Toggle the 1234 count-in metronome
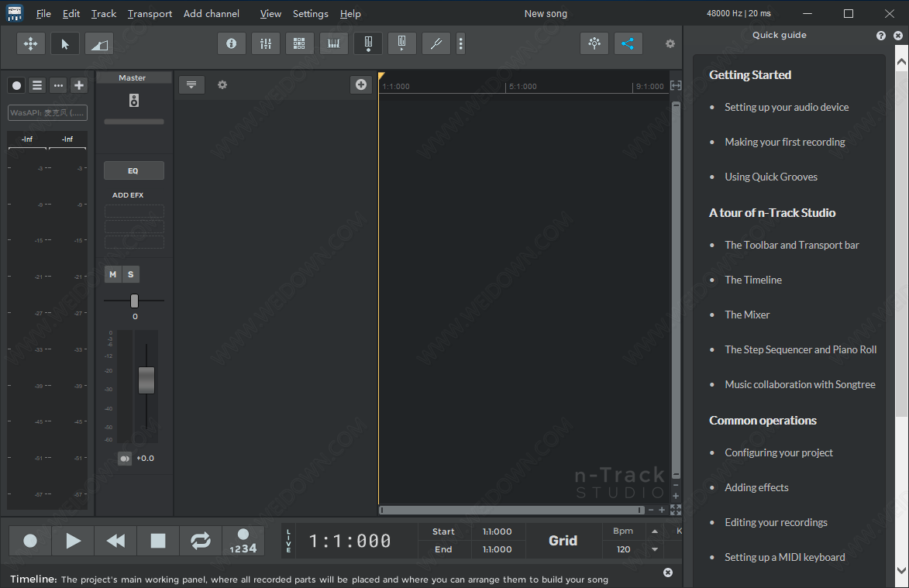 pos(243,541)
